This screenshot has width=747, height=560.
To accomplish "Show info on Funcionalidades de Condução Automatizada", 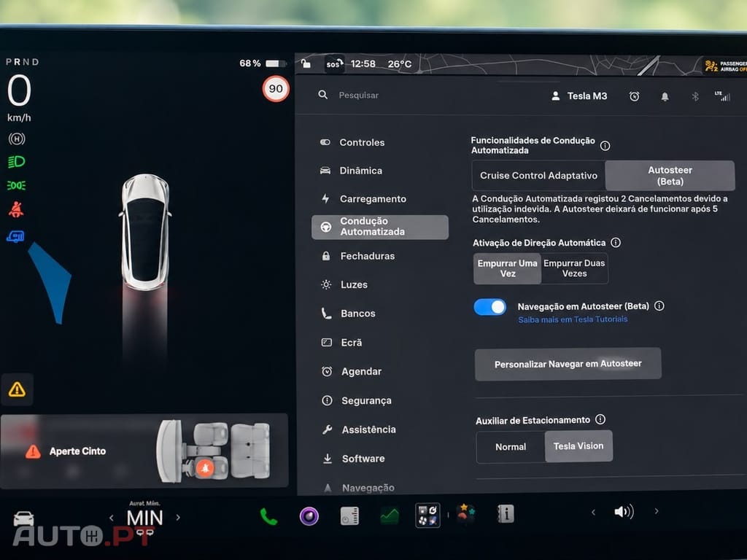I will 605,146.
